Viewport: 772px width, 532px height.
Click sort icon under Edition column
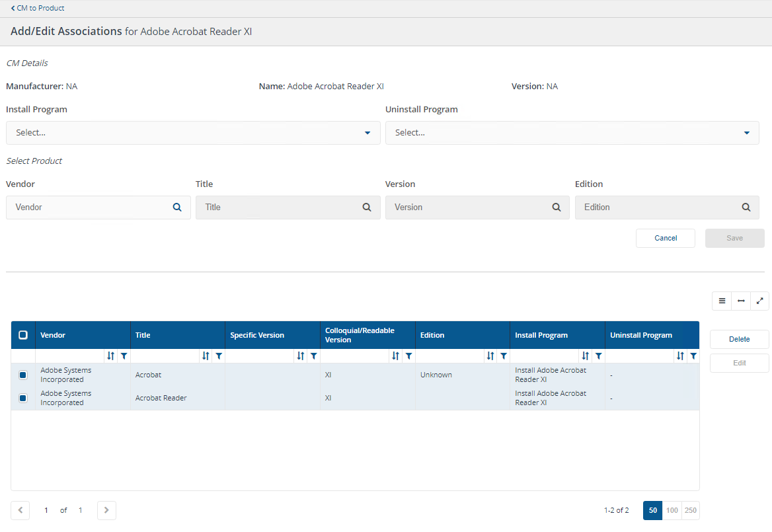click(x=490, y=356)
